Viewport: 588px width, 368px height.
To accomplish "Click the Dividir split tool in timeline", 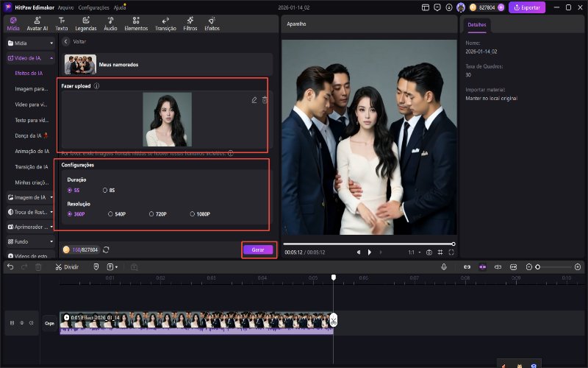I will (67, 266).
